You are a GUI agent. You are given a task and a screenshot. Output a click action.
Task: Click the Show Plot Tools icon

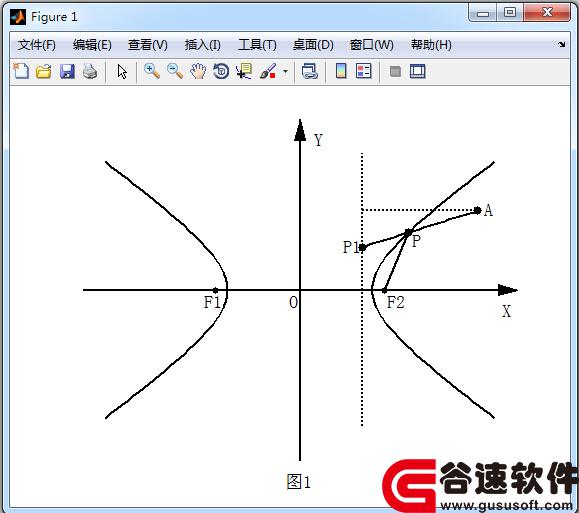[x=418, y=71]
